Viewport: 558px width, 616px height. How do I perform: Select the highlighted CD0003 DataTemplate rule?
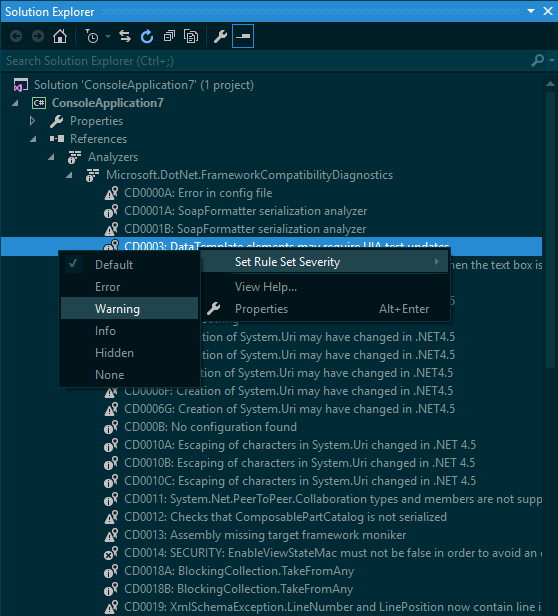[x=272, y=244]
